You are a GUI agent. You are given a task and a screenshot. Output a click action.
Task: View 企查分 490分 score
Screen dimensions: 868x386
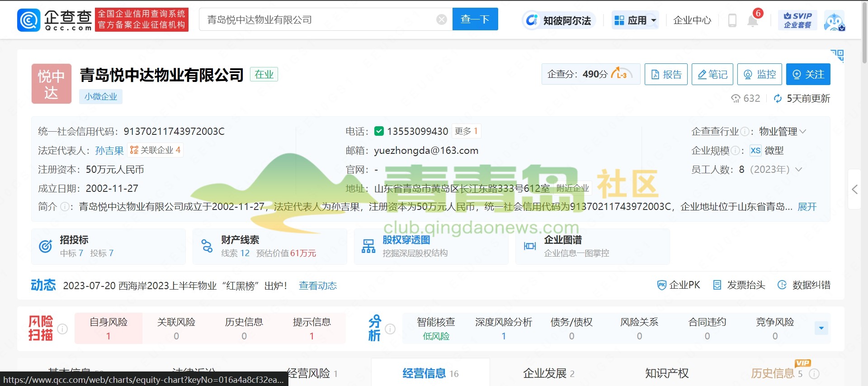590,74
